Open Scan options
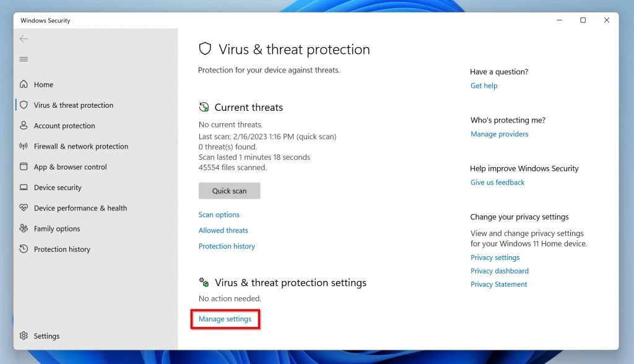The image size is (634, 364). pyautogui.click(x=219, y=214)
